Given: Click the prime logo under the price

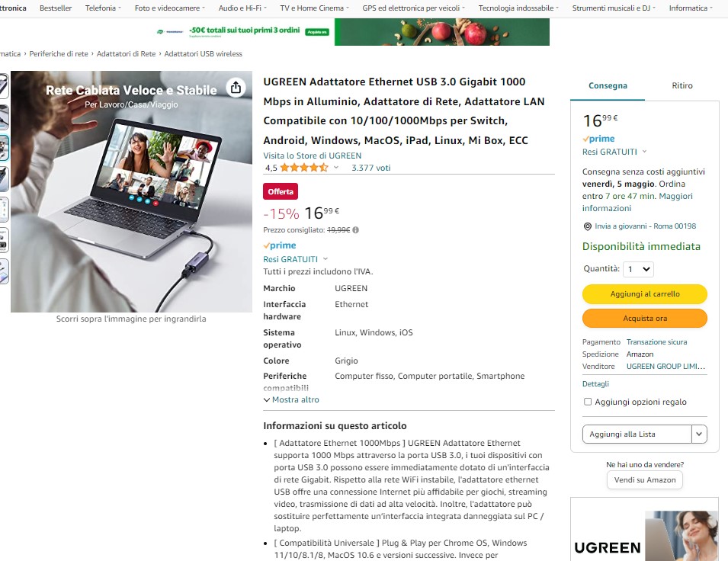Looking at the screenshot, I should 280,245.
